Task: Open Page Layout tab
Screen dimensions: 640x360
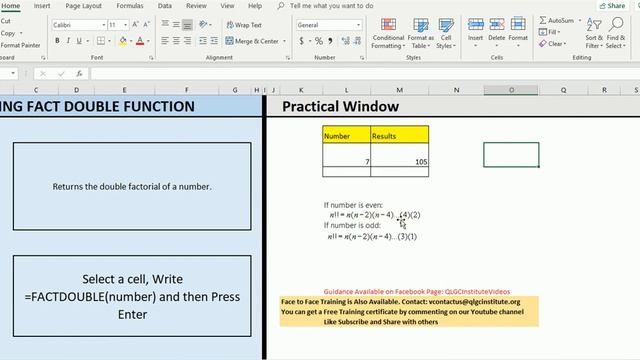Action: 84,6
